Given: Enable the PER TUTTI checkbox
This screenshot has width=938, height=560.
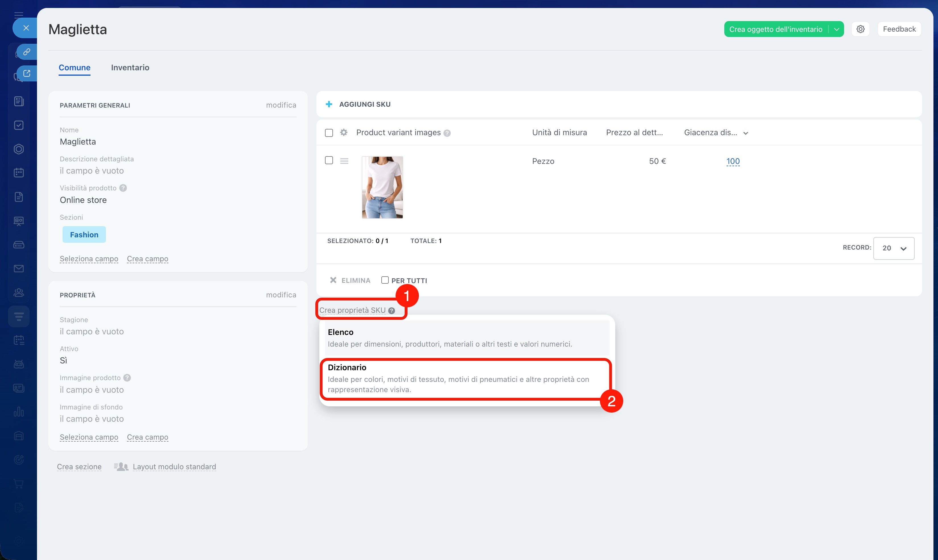Looking at the screenshot, I should (384, 280).
